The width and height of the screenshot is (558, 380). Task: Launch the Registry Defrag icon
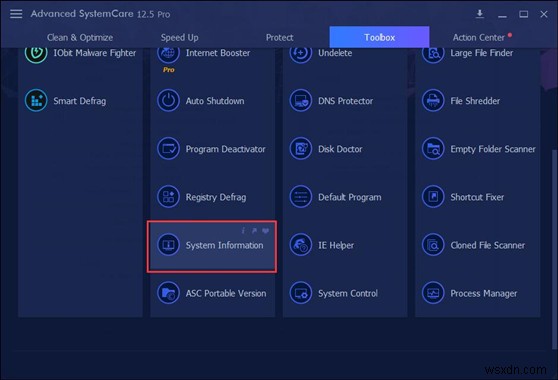168,197
